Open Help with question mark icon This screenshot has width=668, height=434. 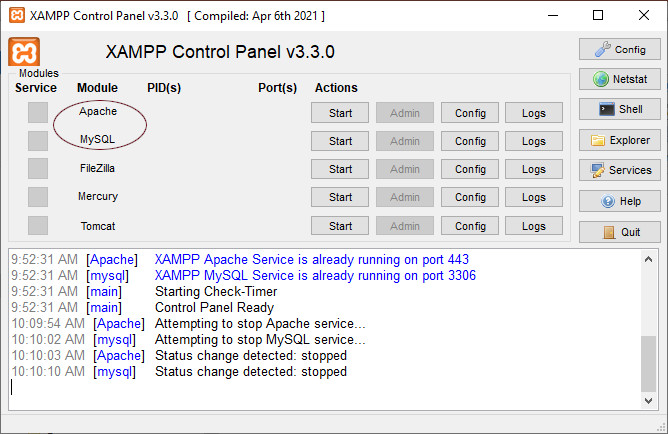pyautogui.click(x=619, y=201)
